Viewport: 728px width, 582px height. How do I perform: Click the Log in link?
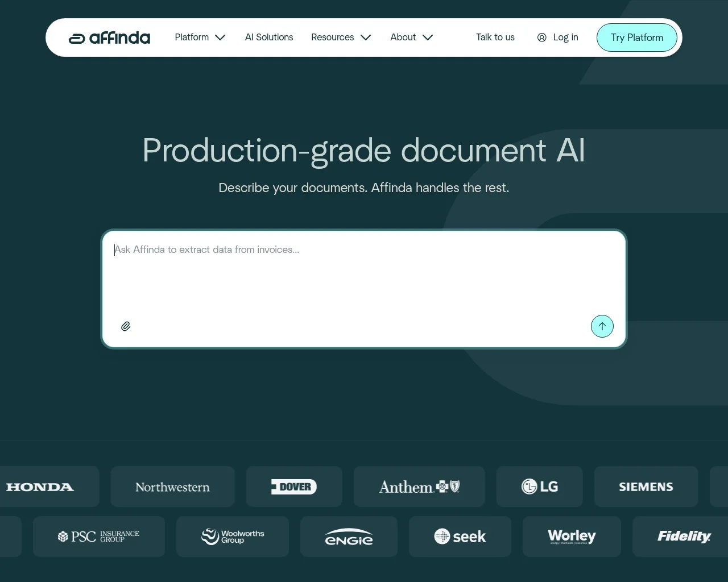coord(565,38)
